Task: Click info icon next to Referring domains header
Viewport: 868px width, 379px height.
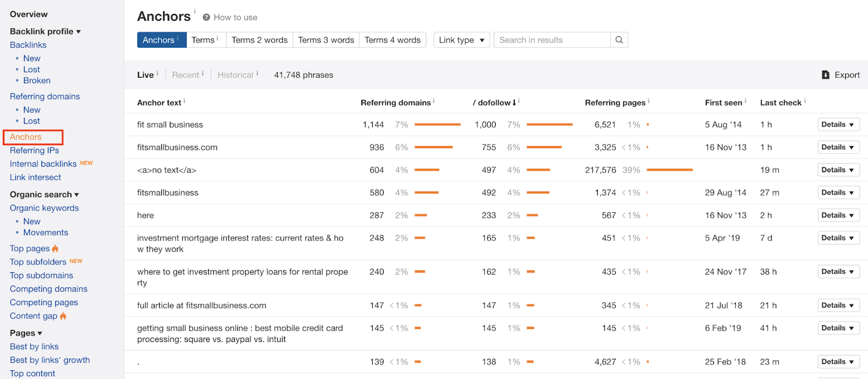Action: point(433,100)
